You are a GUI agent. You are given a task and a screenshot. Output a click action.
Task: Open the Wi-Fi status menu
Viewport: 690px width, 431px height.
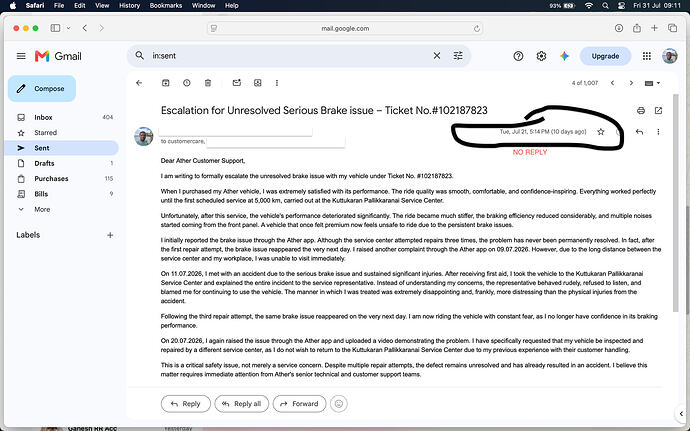coord(589,5)
